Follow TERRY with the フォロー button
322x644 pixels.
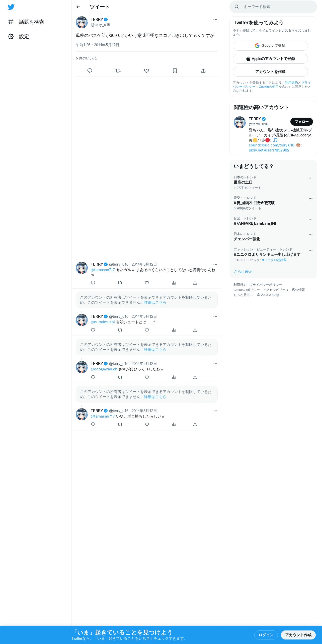click(301, 122)
